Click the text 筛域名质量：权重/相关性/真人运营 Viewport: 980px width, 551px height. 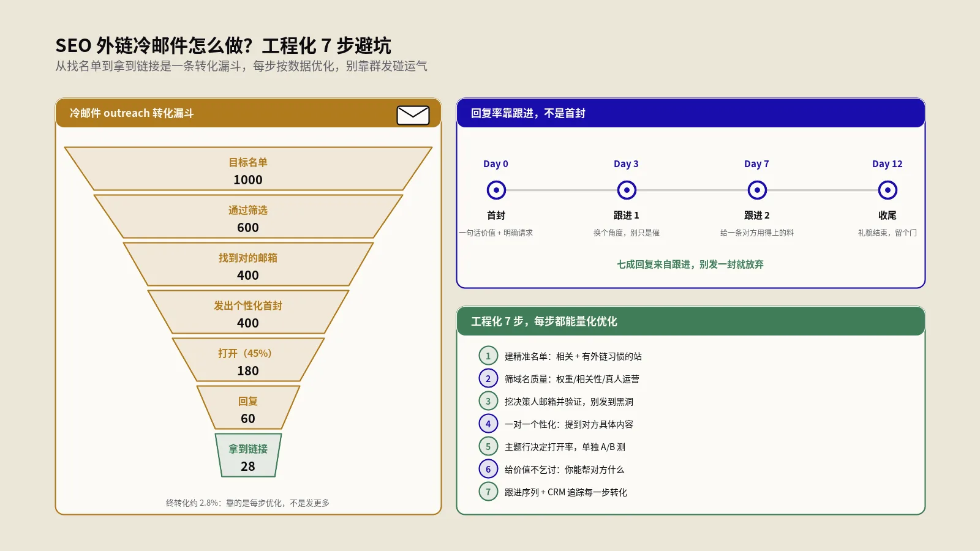[572, 379]
